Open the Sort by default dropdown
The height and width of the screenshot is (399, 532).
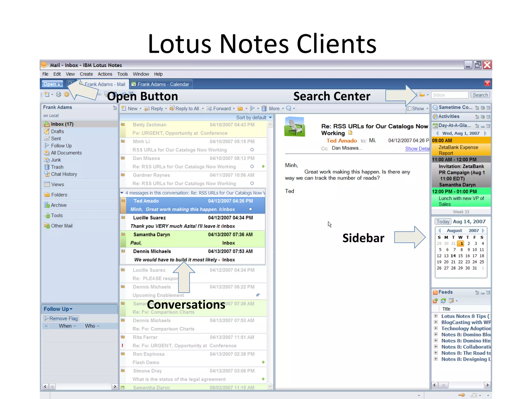pos(254,118)
